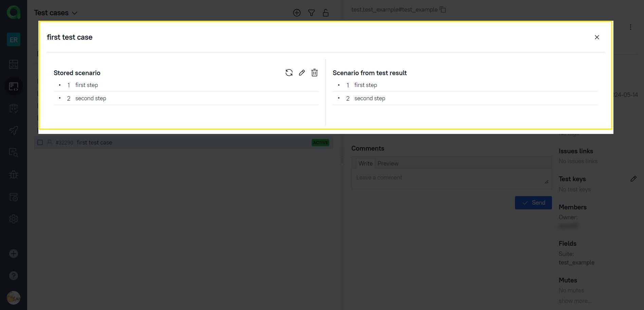Send the comment
Screen dimensions: 644x310
[x=533, y=203]
